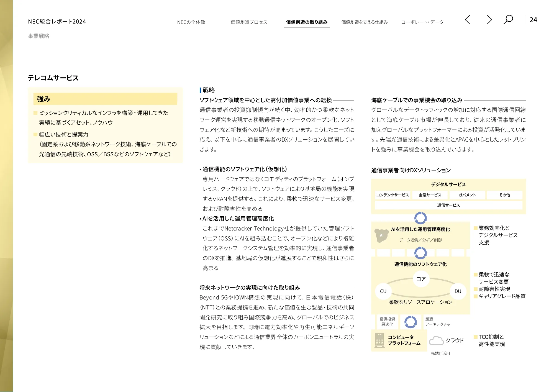Open the 価値創造プロセス tab

249,22
